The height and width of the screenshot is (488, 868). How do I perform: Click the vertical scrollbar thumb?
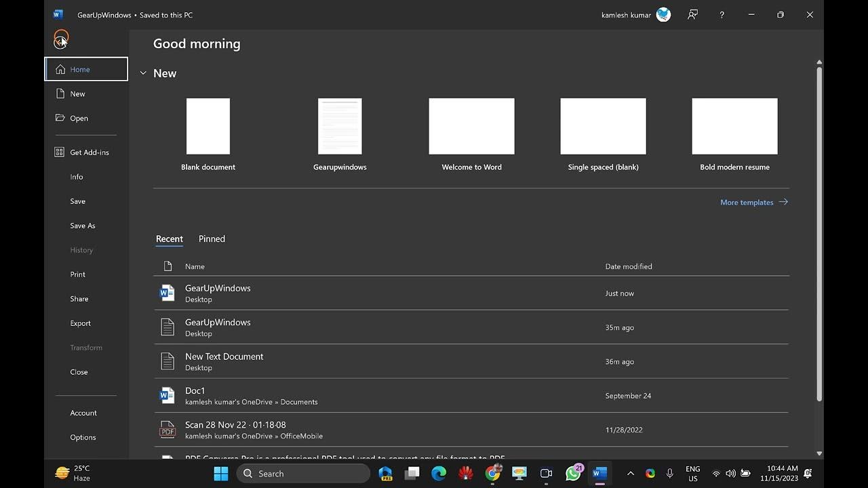coord(819,234)
